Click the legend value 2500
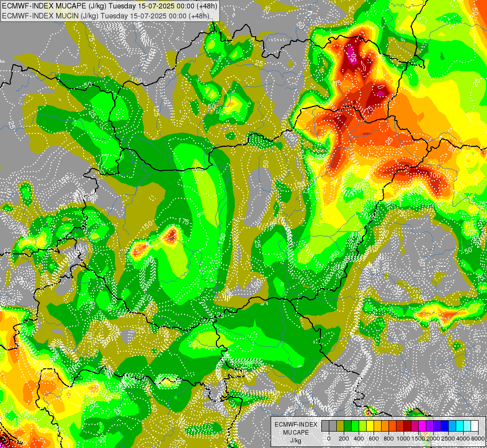Viewport: 487px width, 448px height. 448,439
